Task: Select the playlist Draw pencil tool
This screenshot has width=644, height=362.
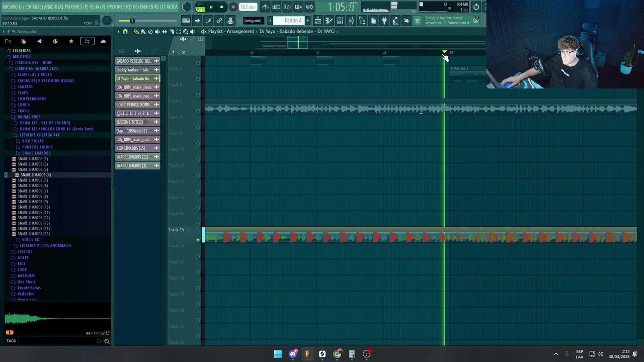Action: tap(136, 32)
